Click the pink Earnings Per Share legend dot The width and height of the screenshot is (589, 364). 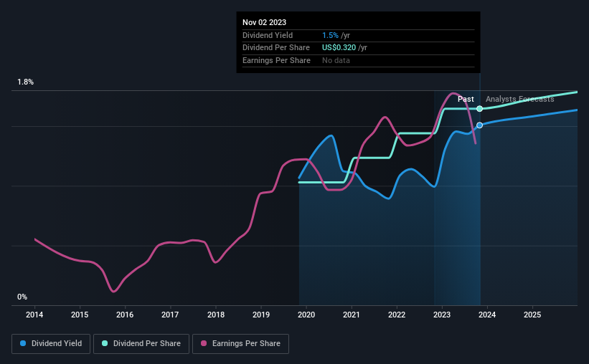tap(204, 343)
